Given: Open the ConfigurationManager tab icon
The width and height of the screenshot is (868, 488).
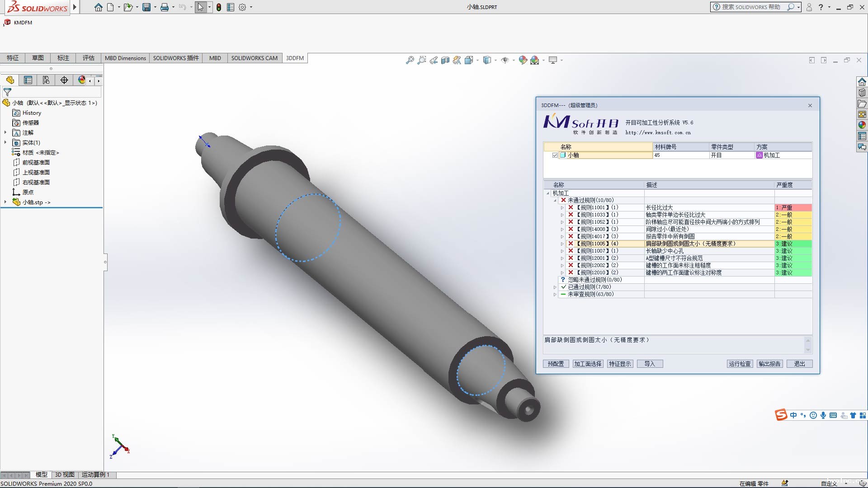Looking at the screenshot, I should click(46, 80).
